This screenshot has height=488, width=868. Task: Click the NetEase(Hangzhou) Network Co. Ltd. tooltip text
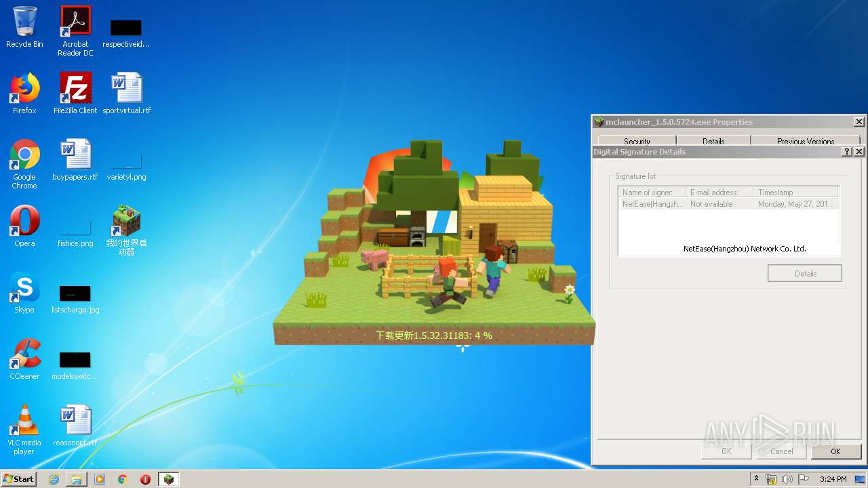pyautogui.click(x=745, y=249)
